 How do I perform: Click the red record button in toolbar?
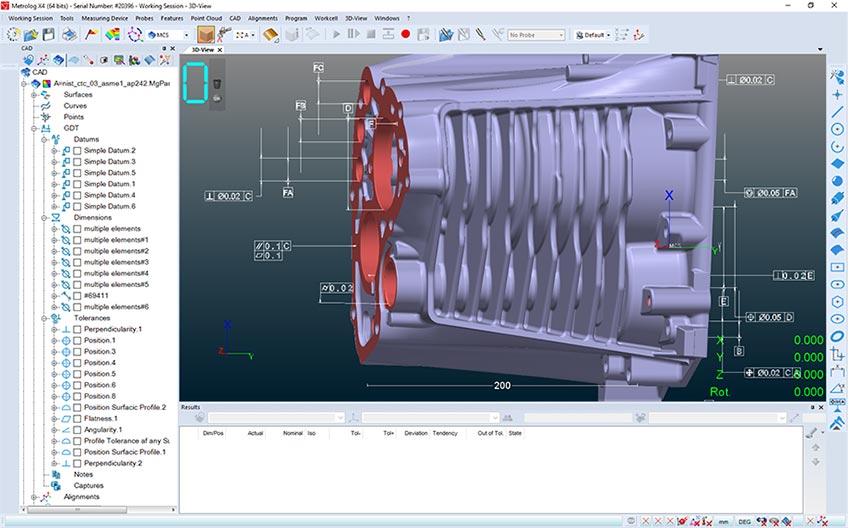406,35
